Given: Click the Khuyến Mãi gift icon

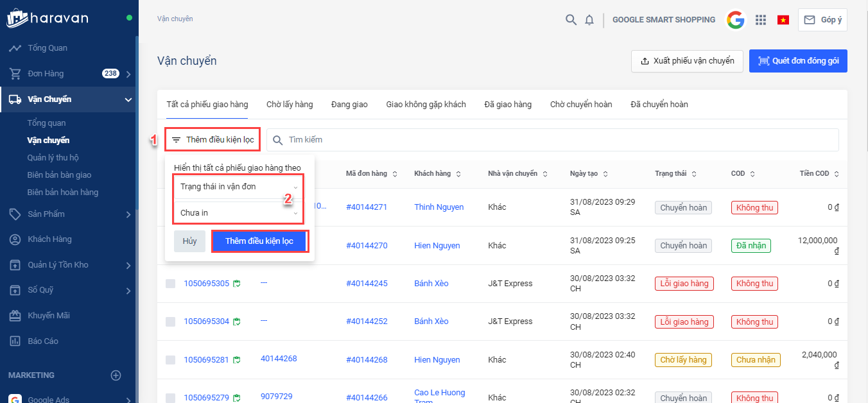Looking at the screenshot, I should pos(15,316).
